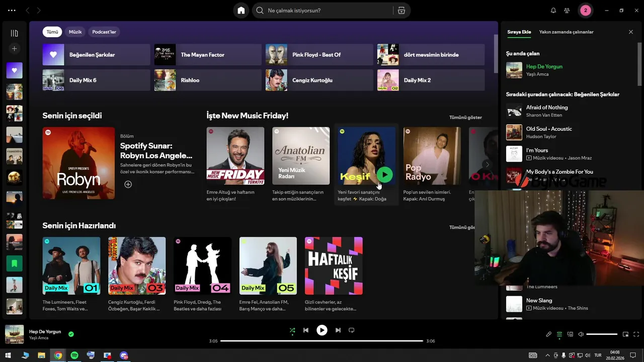
Task: Toggle the saved checkmark for Hep De Yorgun
Action: [x=71, y=334]
